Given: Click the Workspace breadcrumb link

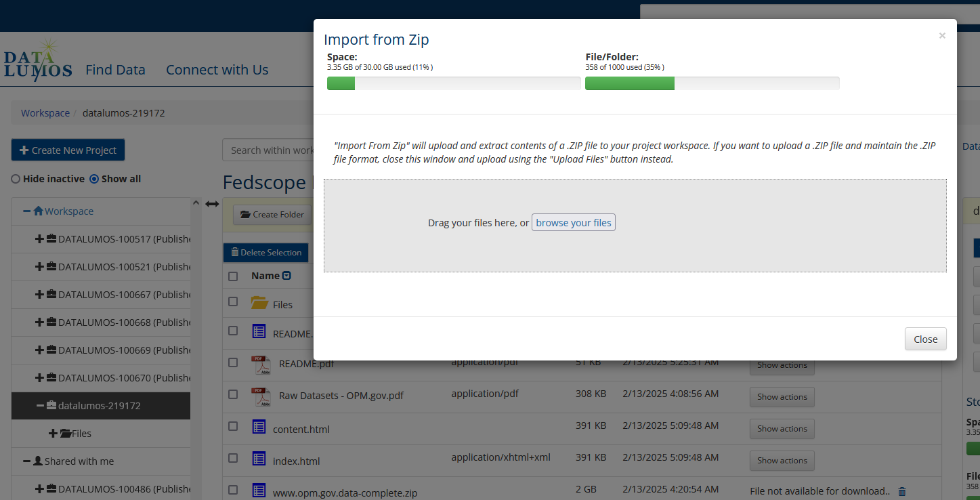Looking at the screenshot, I should point(45,112).
